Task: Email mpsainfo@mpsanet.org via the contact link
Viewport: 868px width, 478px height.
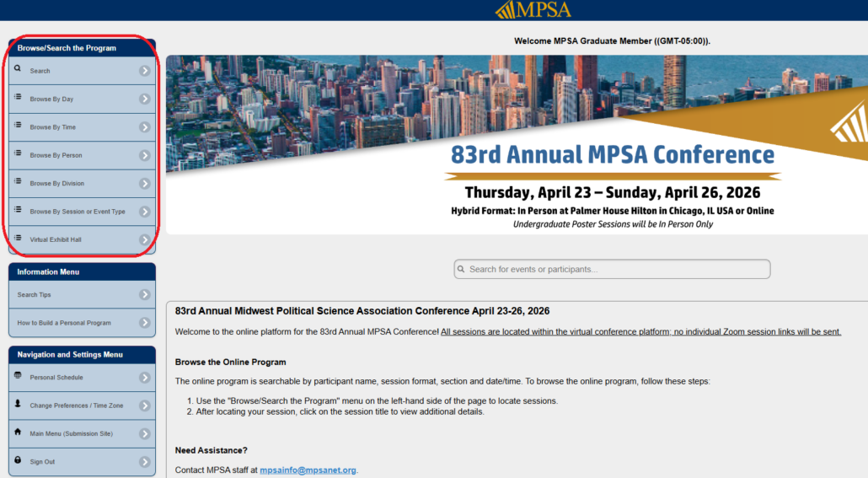Action: point(308,470)
